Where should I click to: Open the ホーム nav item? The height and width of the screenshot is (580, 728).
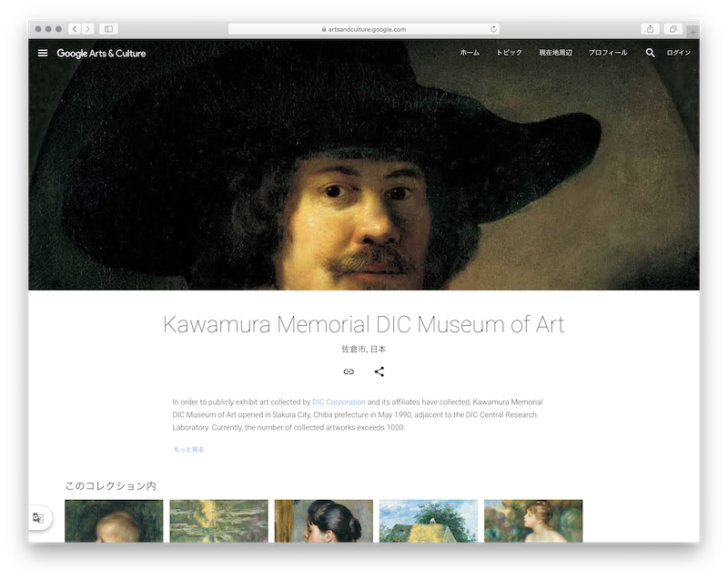click(470, 53)
